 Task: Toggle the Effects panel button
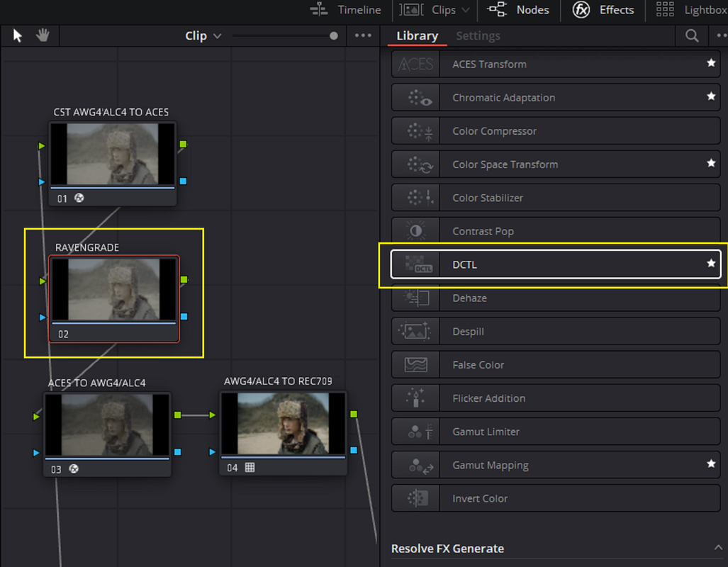603,10
